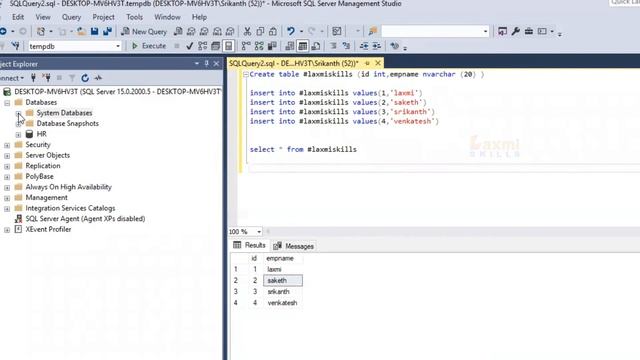Select Database Snapshots tree item
The height and width of the screenshot is (360, 640).
pos(67,123)
